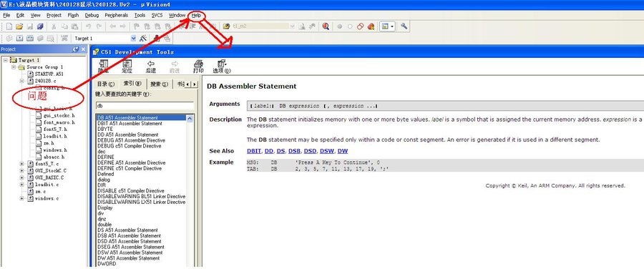Follow the DBIT See Also link
Viewport: 644px width, 269px height.
coord(254,151)
